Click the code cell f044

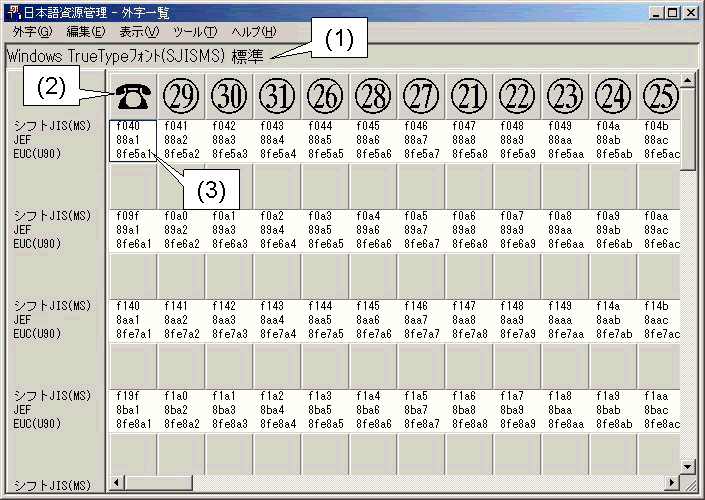[321, 126]
